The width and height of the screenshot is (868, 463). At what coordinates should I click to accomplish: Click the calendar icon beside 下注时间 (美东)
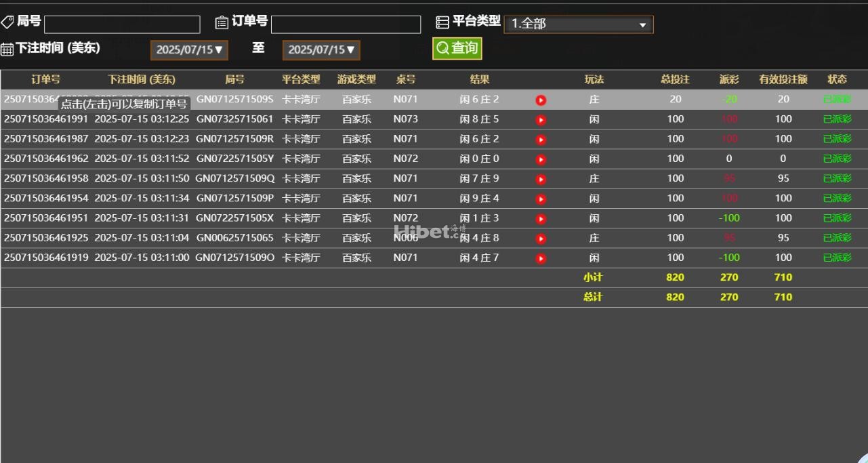coord(7,49)
